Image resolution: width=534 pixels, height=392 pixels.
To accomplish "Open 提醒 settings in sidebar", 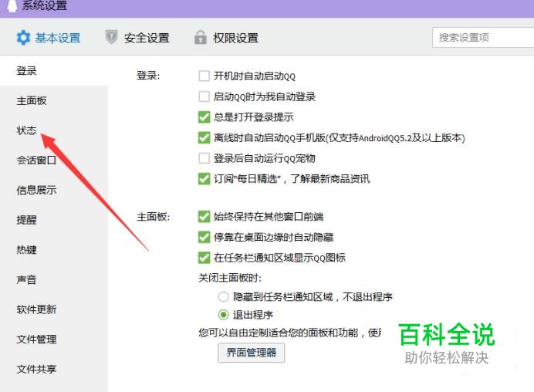I will click(x=26, y=220).
